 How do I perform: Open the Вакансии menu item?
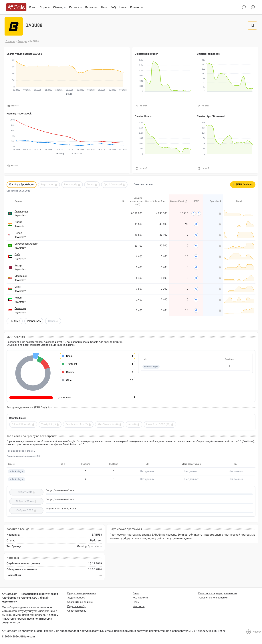coord(91,7)
